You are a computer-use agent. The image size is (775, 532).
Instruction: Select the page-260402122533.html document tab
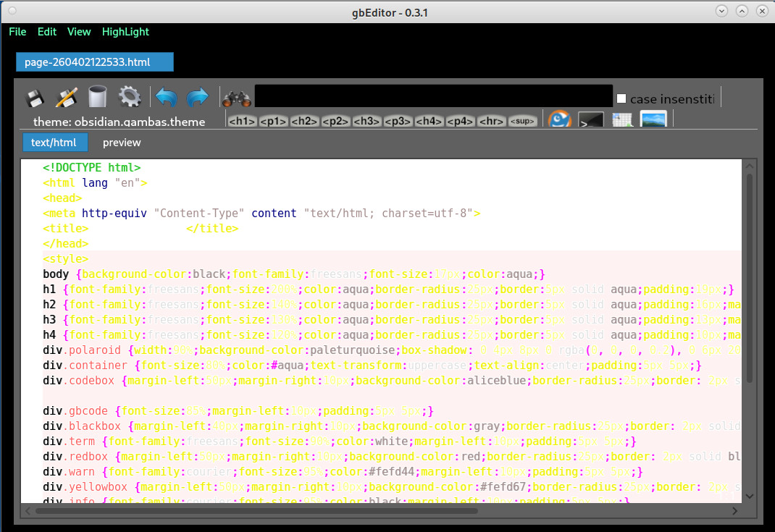click(x=94, y=62)
